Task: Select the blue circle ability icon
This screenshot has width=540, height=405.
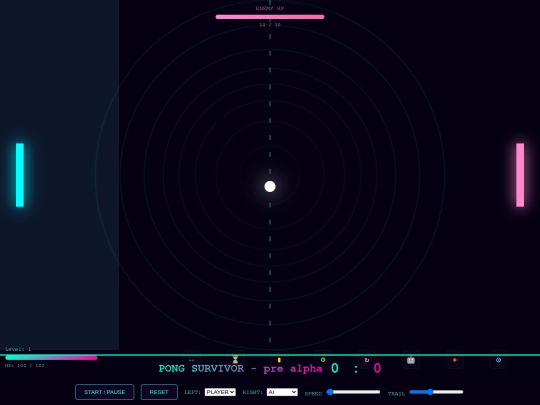Action: click(x=499, y=360)
